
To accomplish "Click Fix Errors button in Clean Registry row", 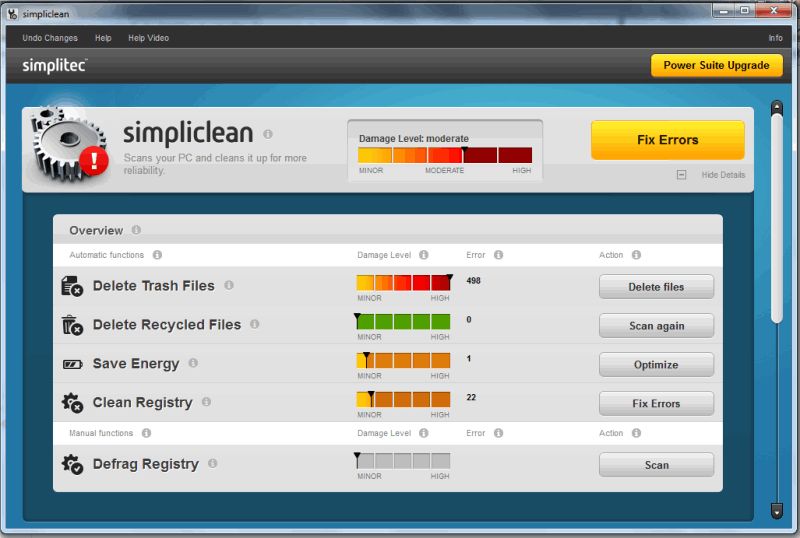I will click(656, 403).
